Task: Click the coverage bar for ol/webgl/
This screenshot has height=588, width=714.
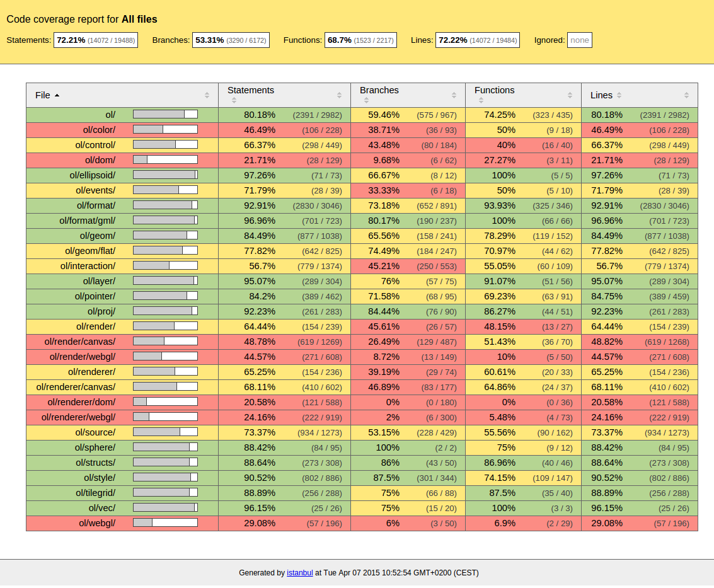Action: click(165, 523)
